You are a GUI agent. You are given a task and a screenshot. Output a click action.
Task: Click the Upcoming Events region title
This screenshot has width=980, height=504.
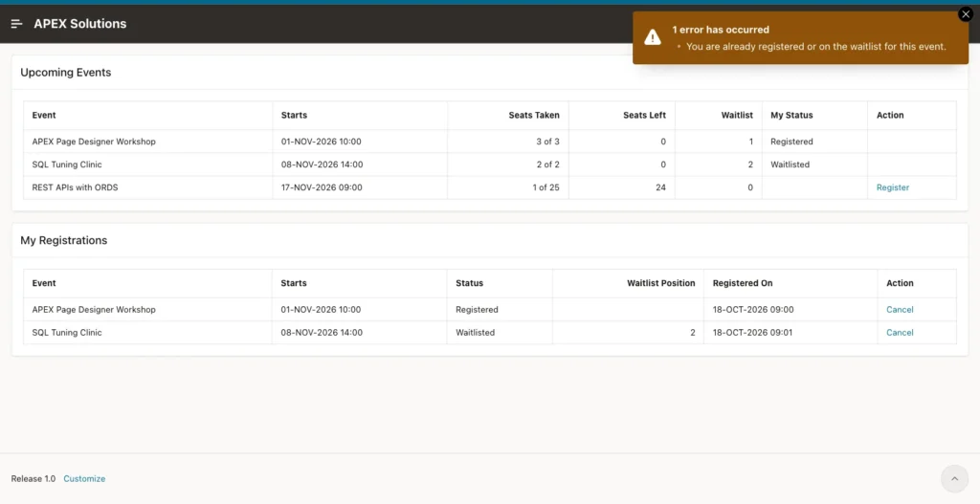click(x=66, y=73)
